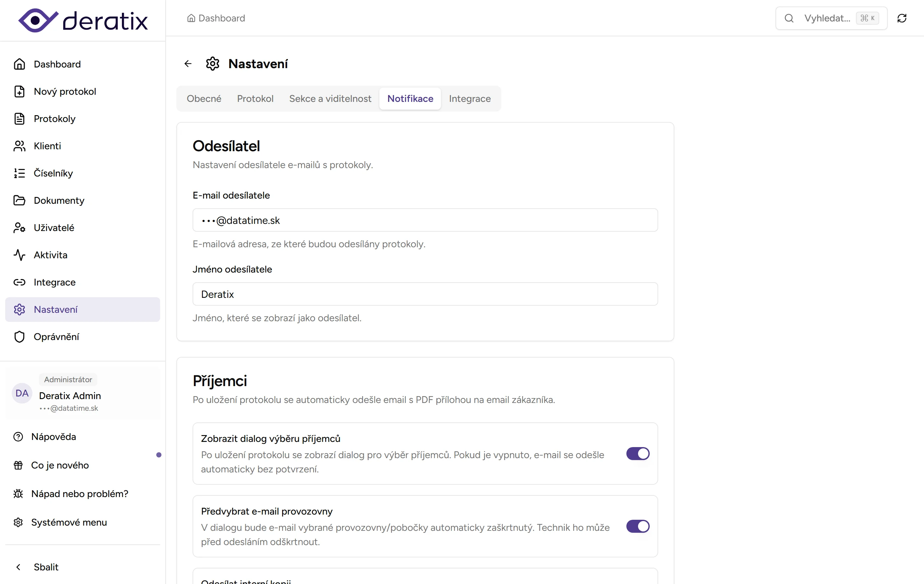Open the Deratix logo home link
This screenshot has height=584, width=924.
click(x=82, y=20)
